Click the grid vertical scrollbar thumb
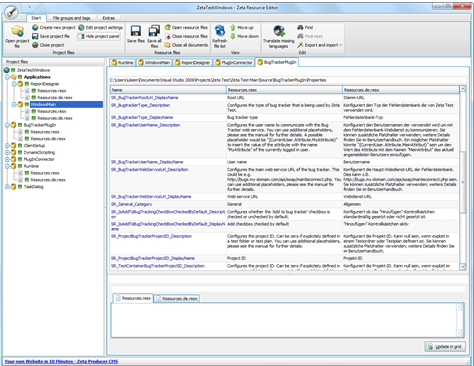Screen dimensions: 474x366 point(463,182)
